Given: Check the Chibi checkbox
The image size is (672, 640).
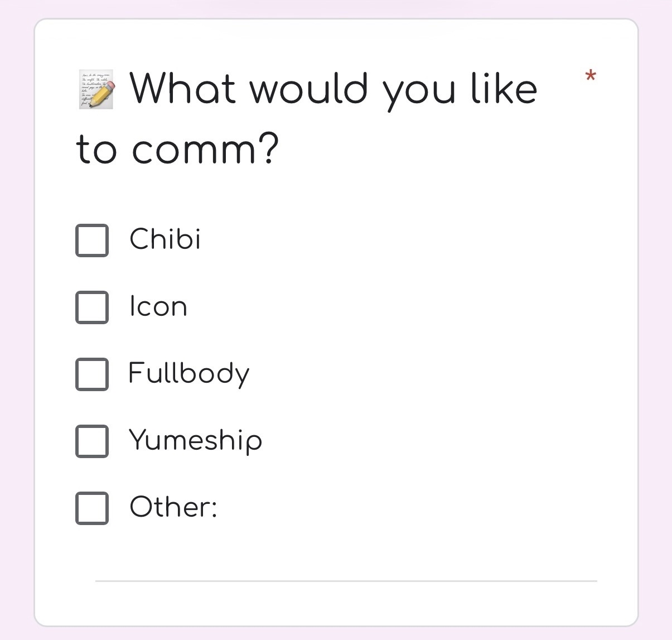Looking at the screenshot, I should tap(92, 240).
